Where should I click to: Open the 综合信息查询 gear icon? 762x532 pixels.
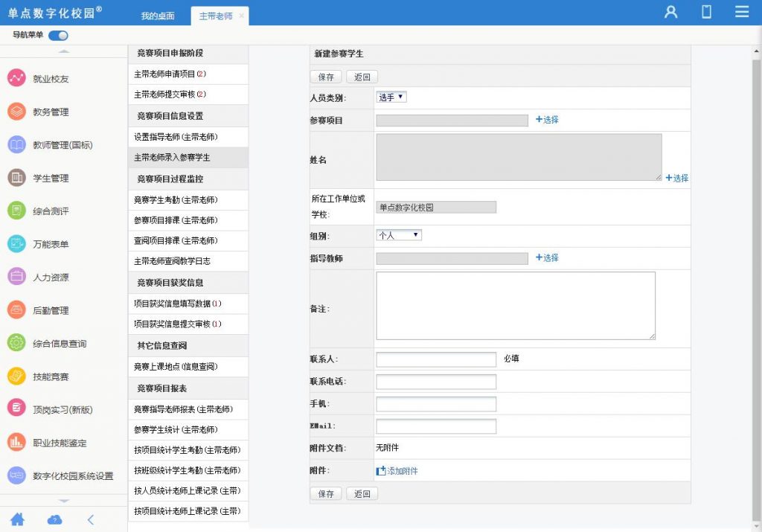(x=16, y=342)
